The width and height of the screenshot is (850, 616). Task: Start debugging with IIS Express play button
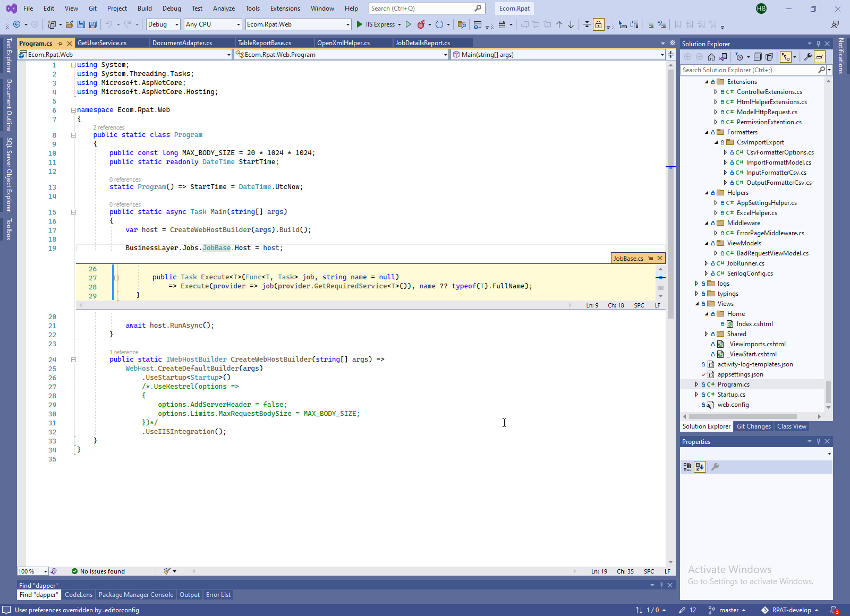[360, 24]
